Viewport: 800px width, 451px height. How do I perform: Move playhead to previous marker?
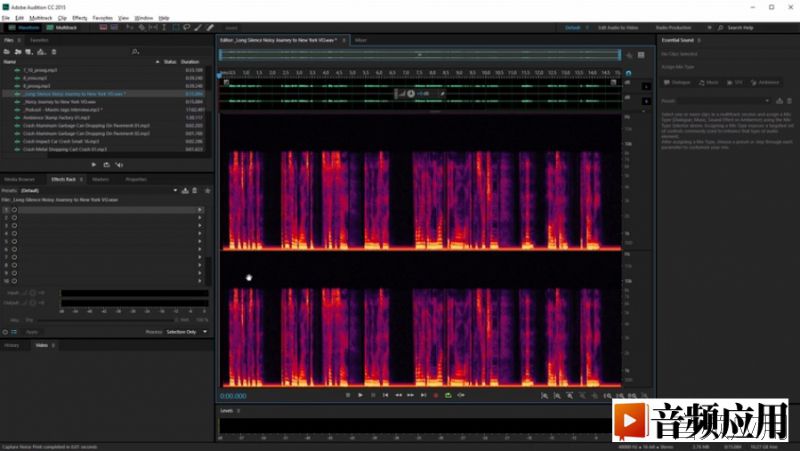(x=386, y=395)
